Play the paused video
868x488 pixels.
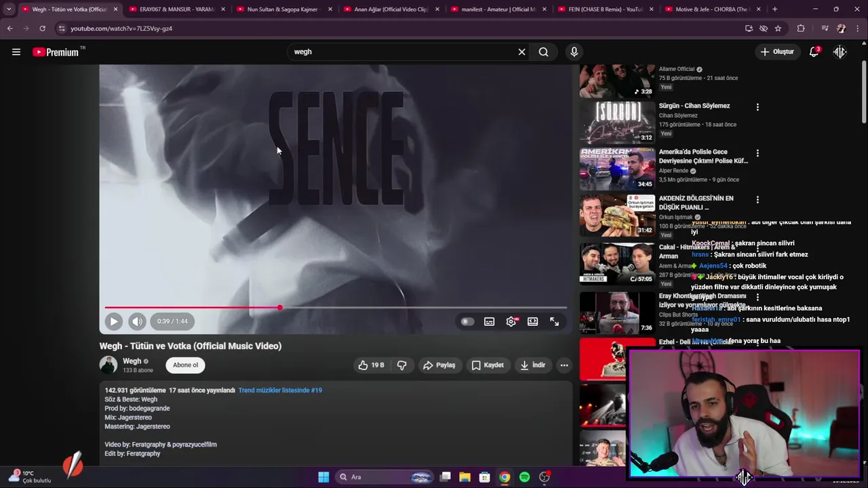pyautogui.click(x=114, y=321)
